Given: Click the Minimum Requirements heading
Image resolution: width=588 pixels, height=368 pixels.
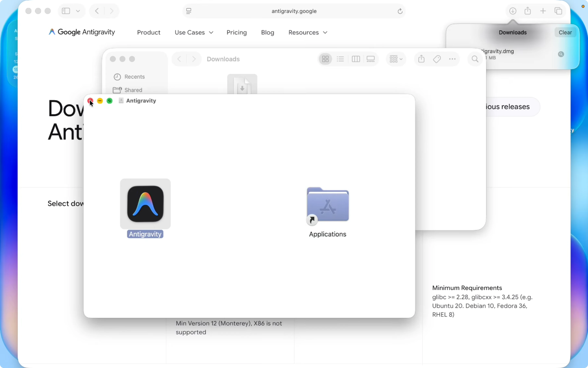Looking at the screenshot, I should (x=467, y=288).
